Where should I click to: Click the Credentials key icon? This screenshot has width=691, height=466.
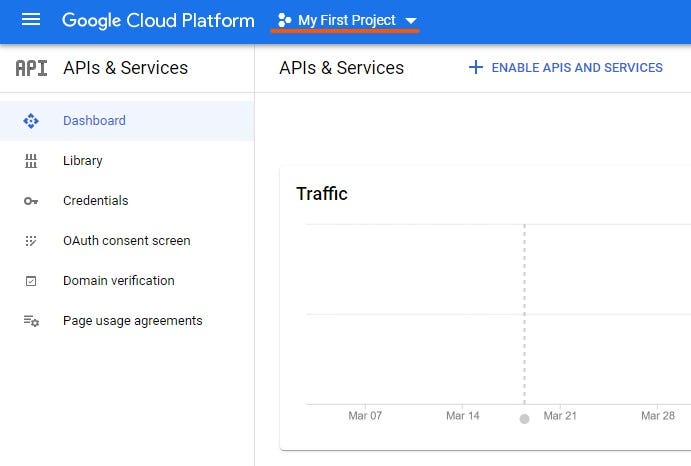pos(31,201)
